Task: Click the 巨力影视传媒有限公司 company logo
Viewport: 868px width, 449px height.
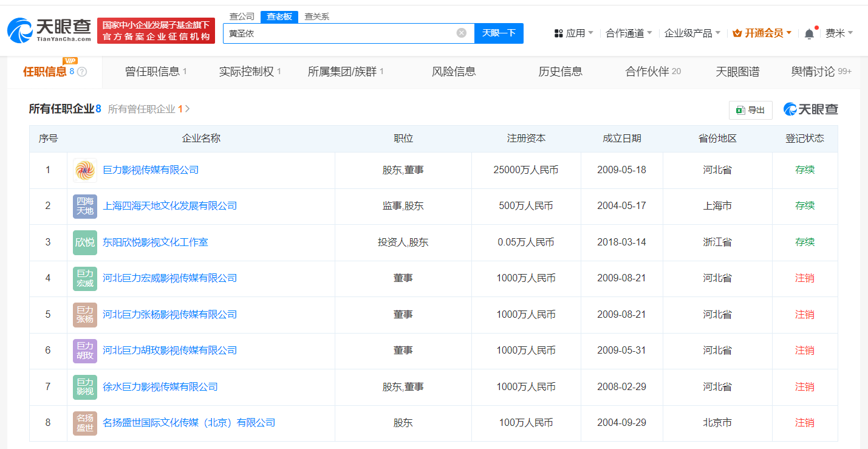Action: coord(85,170)
